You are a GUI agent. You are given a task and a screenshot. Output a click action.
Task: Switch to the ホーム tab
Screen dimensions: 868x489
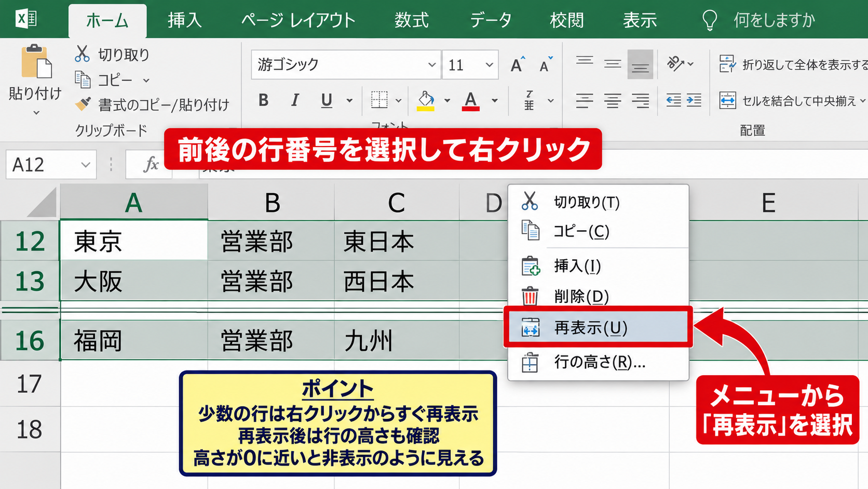pyautogui.click(x=107, y=21)
